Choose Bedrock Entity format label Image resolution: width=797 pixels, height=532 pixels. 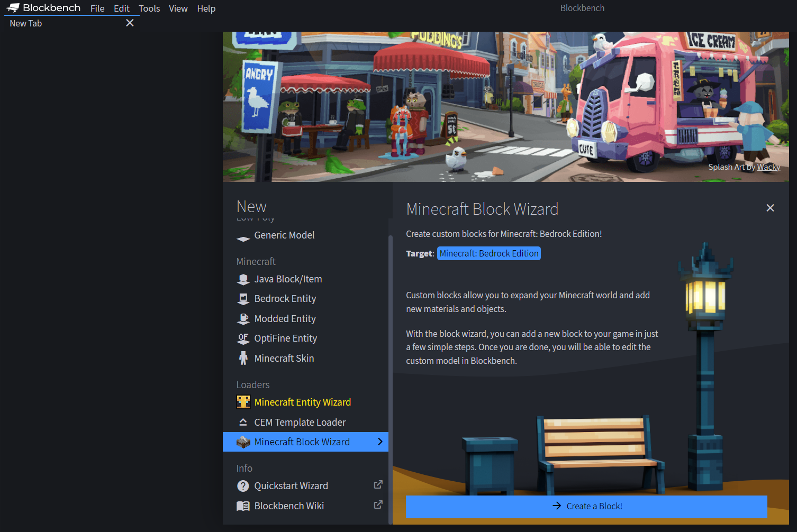[x=285, y=299]
